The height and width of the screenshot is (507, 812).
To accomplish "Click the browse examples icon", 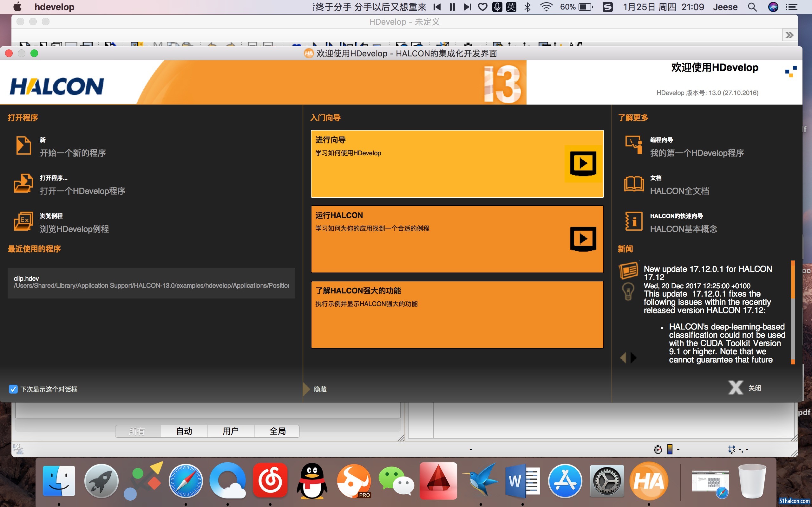I will click(23, 221).
